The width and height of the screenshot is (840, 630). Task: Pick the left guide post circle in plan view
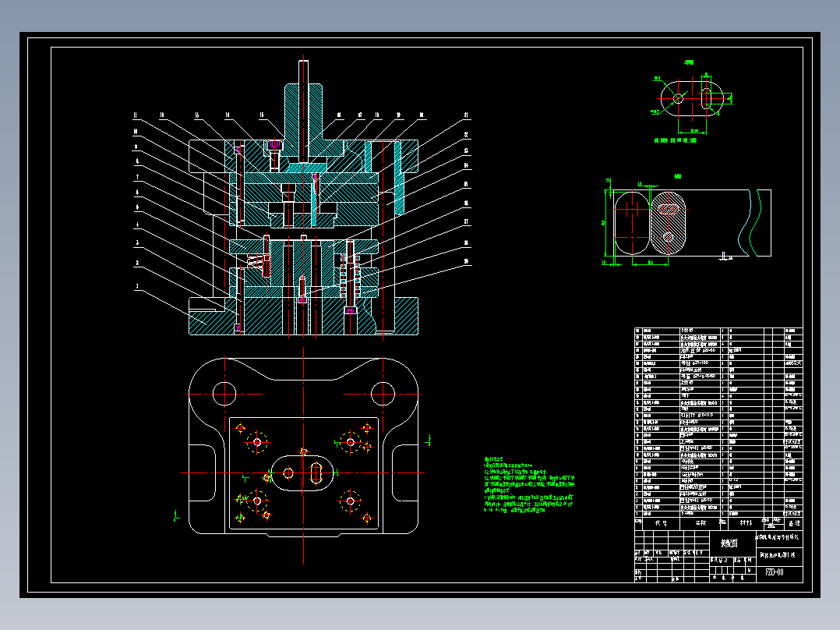pos(224,394)
